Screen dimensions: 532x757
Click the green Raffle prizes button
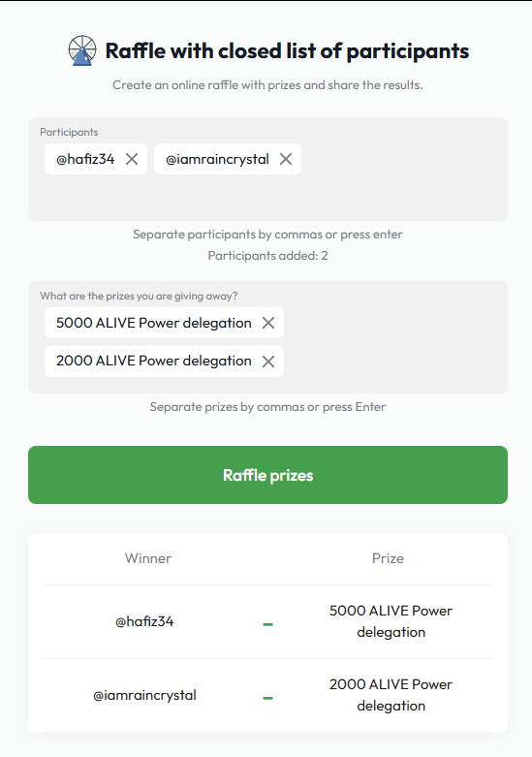point(267,475)
